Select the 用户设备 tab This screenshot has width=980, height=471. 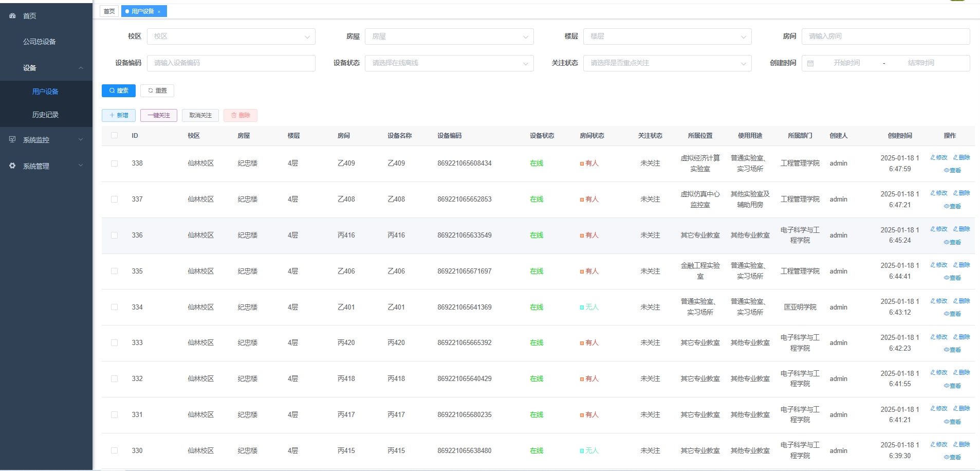point(143,11)
